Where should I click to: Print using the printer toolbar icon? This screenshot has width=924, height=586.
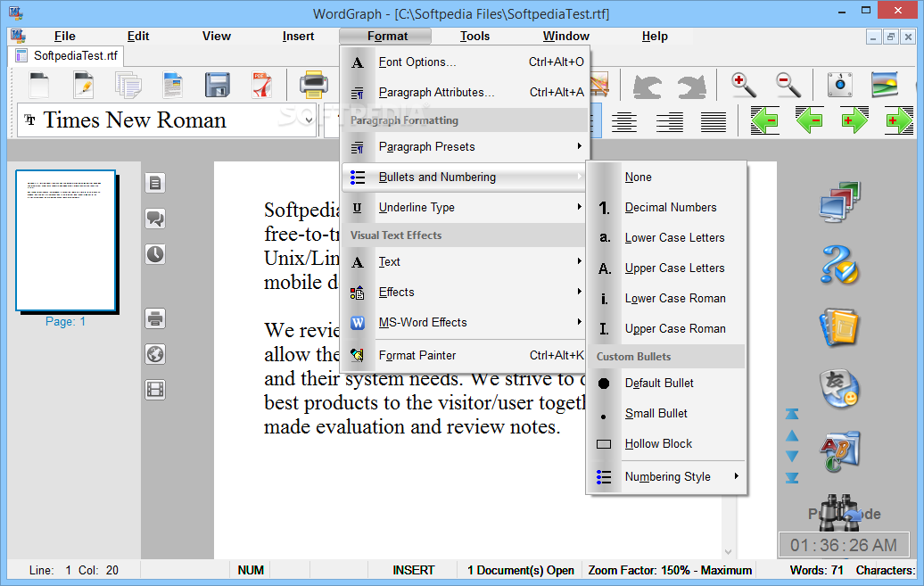pyautogui.click(x=314, y=85)
